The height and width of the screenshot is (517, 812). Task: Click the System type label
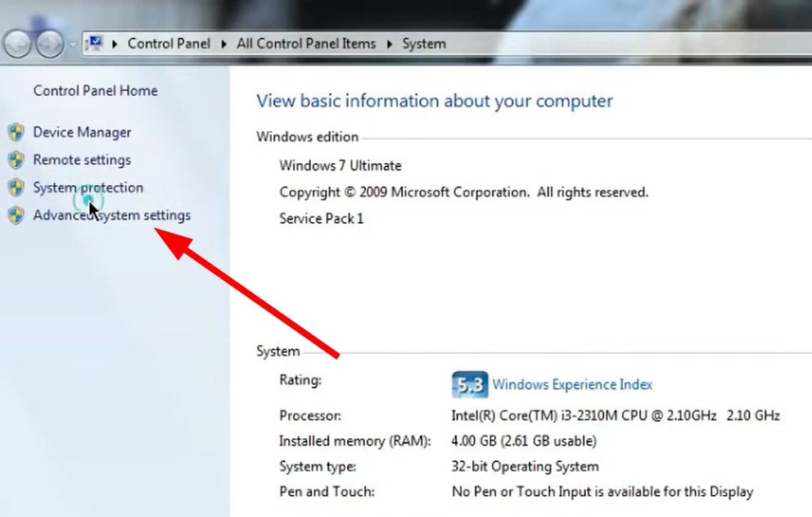point(318,466)
